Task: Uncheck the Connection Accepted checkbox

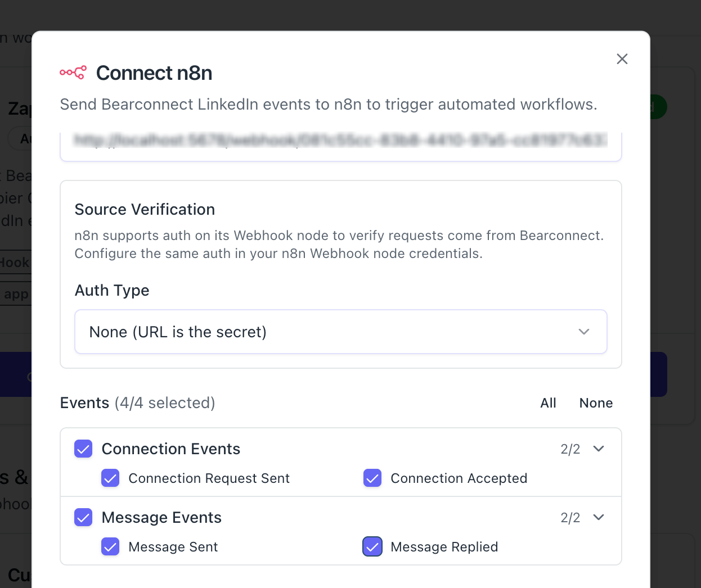Action: [x=372, y=478]
